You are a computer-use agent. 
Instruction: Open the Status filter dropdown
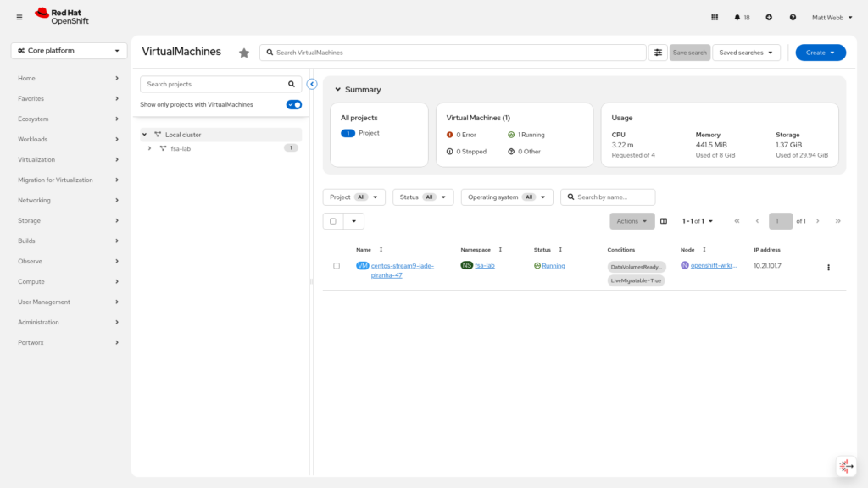[423, 197]
